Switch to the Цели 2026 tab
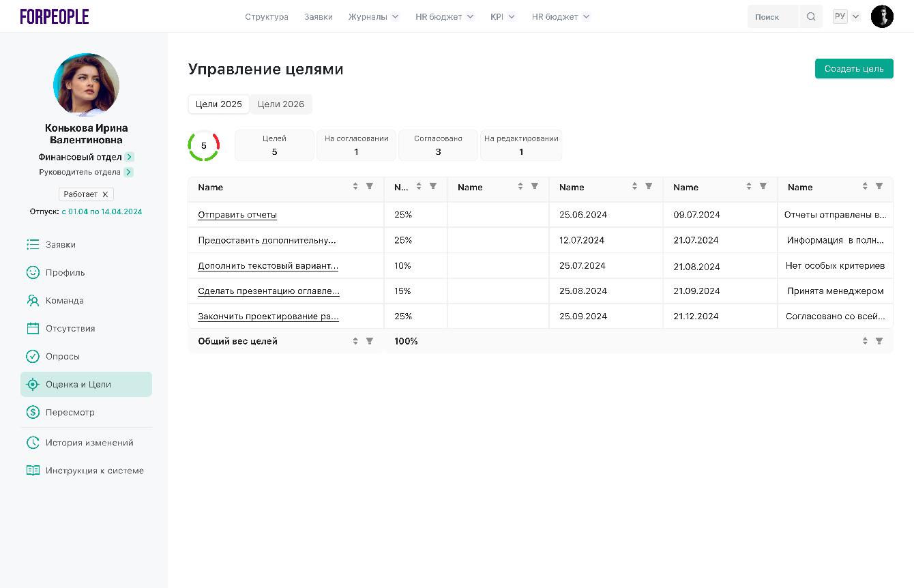Screen dimensions: 914x588 coord(281,104)
